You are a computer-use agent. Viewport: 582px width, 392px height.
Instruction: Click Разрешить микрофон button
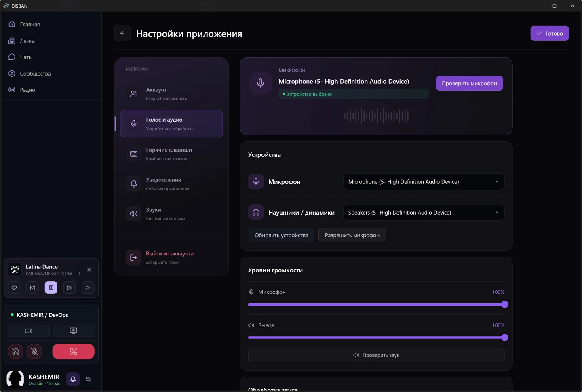tap(352, 235)
